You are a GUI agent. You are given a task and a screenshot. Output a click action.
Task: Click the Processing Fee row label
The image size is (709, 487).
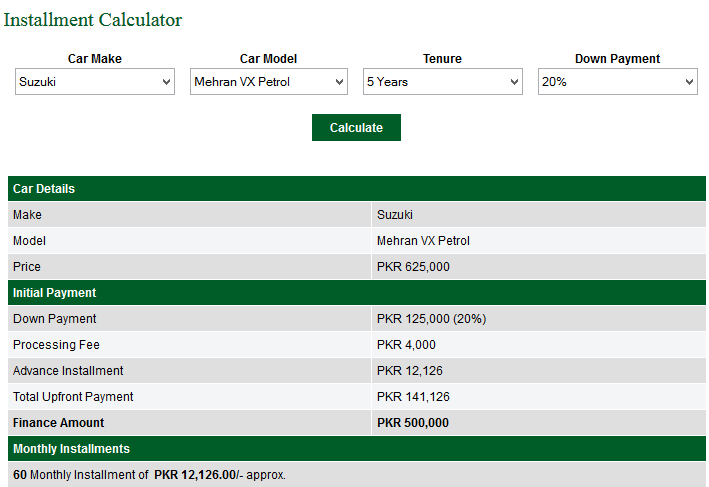[x=56, y=345]
